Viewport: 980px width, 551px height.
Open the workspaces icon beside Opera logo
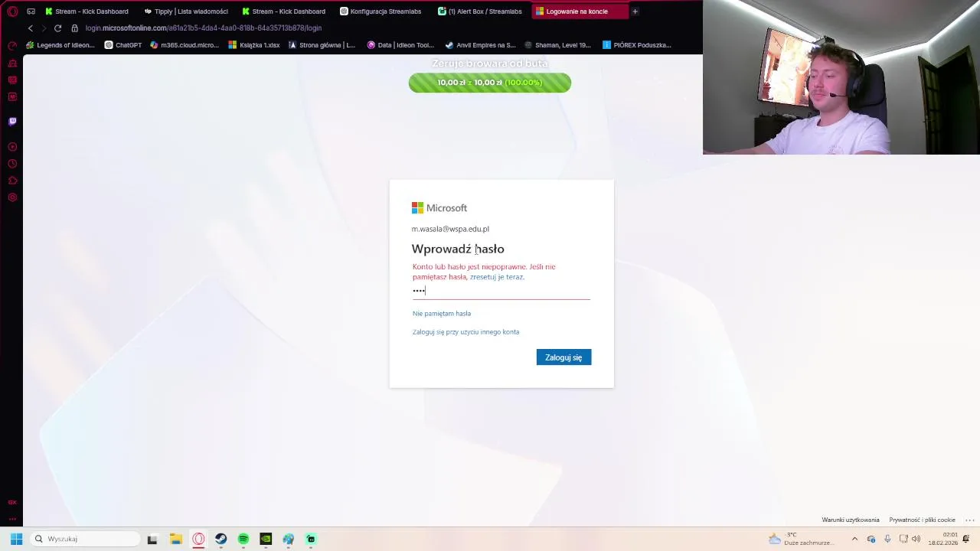point(31,11)
